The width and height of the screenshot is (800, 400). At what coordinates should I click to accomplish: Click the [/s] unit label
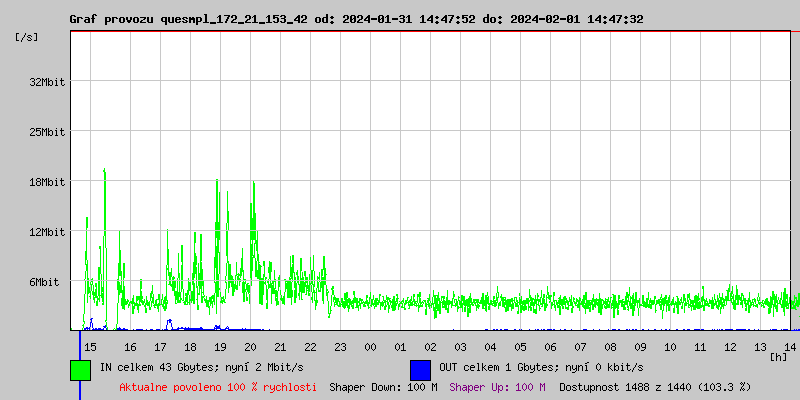point(27,37)
